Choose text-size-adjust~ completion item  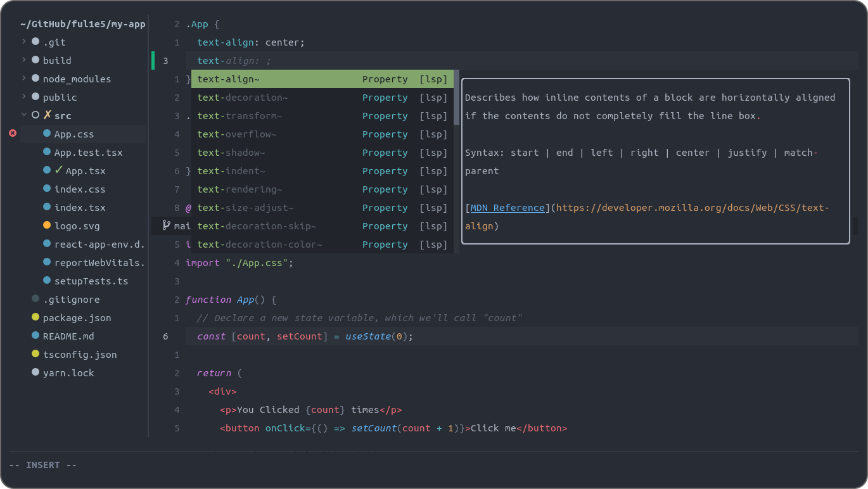pos(322,208)
